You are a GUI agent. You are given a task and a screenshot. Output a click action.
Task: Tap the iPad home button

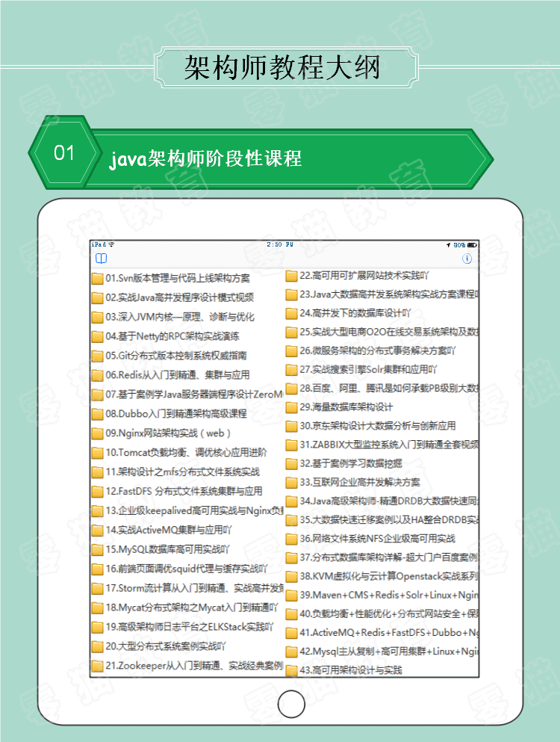pos(291,704)
